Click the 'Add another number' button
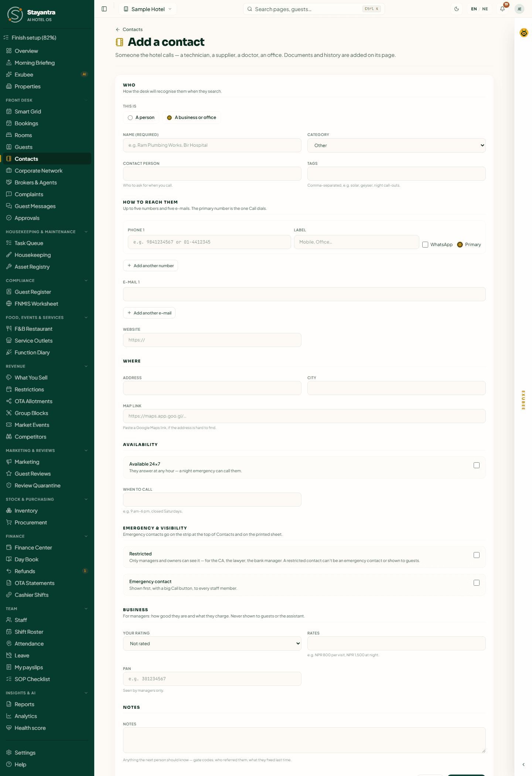This screenshot has height=776, width=532. [150, 266]
